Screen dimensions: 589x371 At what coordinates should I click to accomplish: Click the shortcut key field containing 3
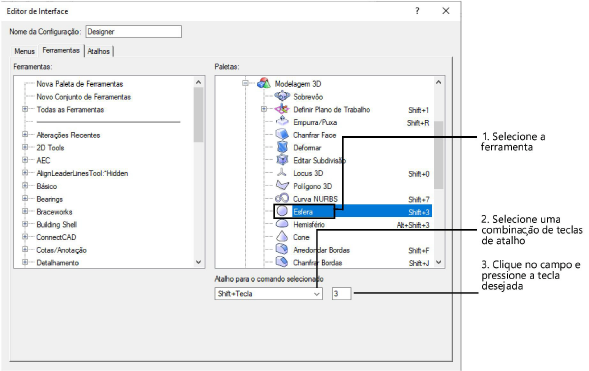tap(341, 294)
